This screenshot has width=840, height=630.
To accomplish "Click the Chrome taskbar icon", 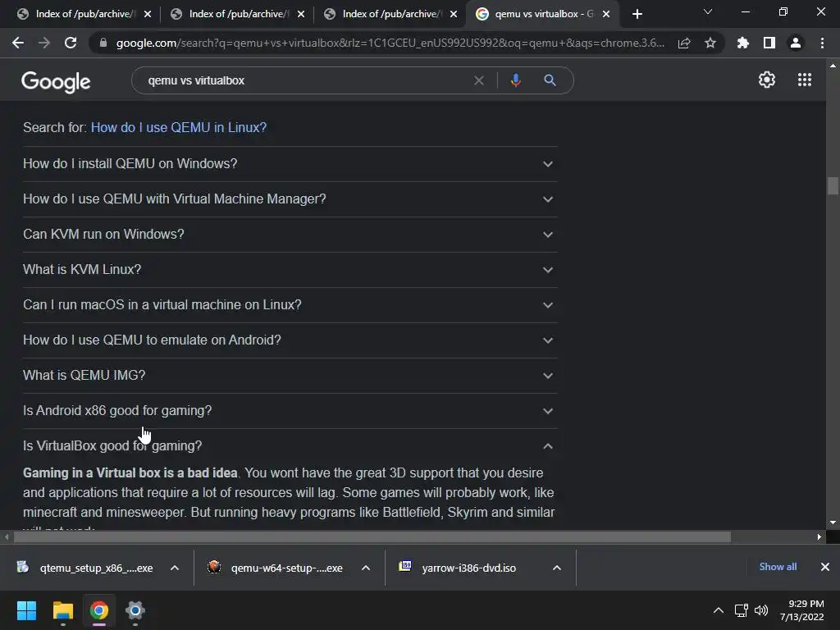I will pyautogui.click(x=99, y=610).
